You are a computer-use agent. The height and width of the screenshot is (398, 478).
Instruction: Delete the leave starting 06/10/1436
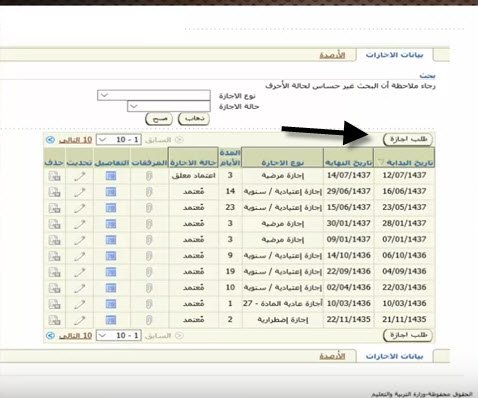point(54,256)
